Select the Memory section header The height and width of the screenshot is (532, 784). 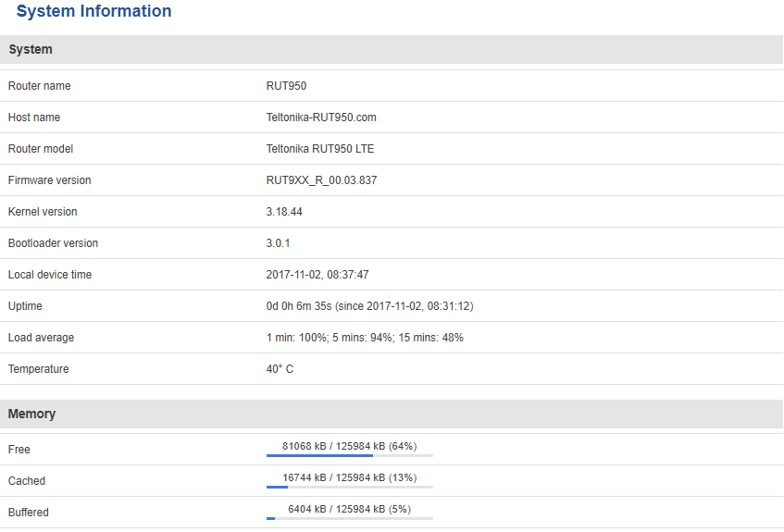(32, 414)
